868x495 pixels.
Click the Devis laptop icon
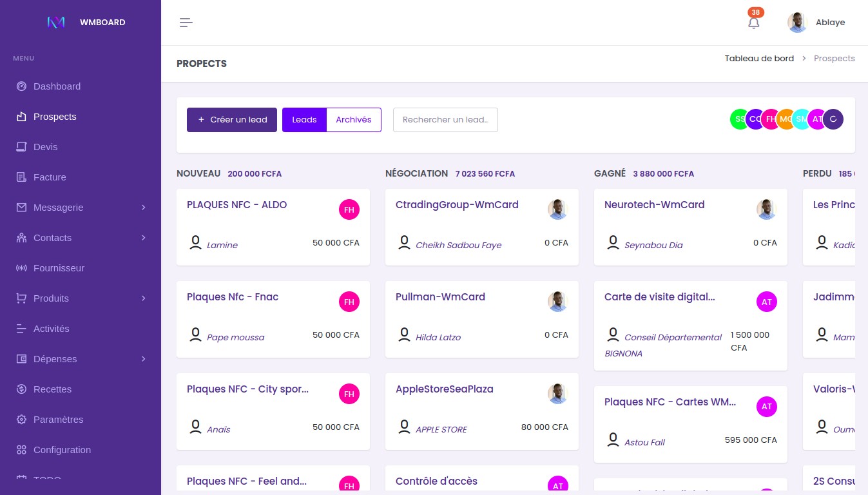21,147
